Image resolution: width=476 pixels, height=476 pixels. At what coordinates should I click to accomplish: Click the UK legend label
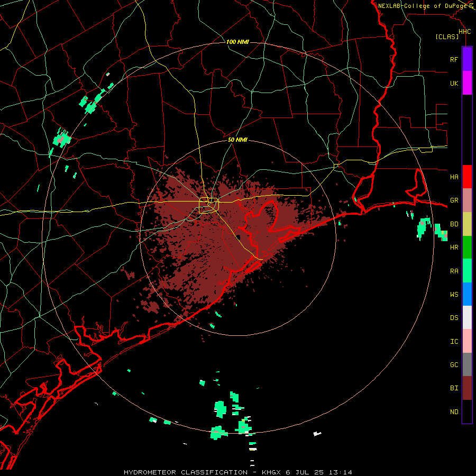pos(454,83)
